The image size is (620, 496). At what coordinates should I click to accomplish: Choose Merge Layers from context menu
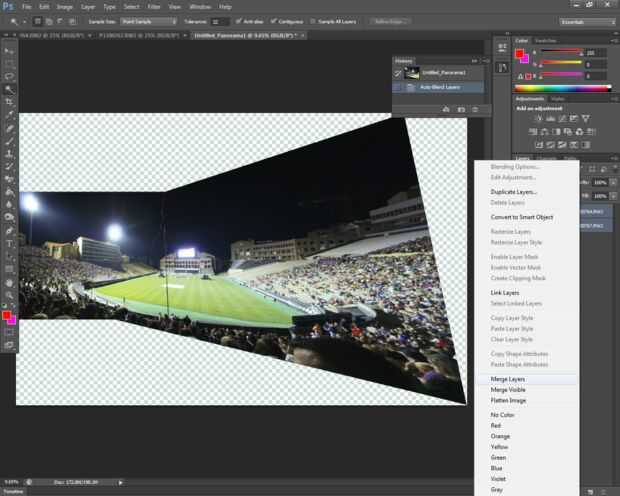(x=527, y=379)
